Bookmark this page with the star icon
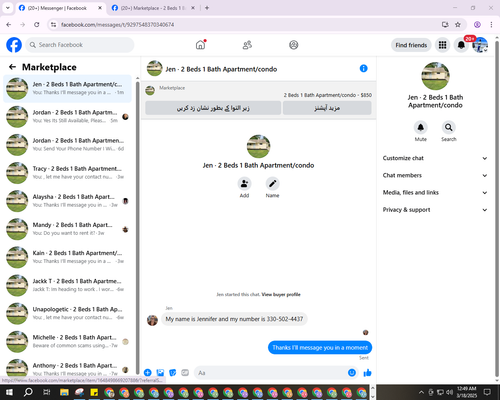Viewport: 500px width, 400px height. (x=458, y=25)
